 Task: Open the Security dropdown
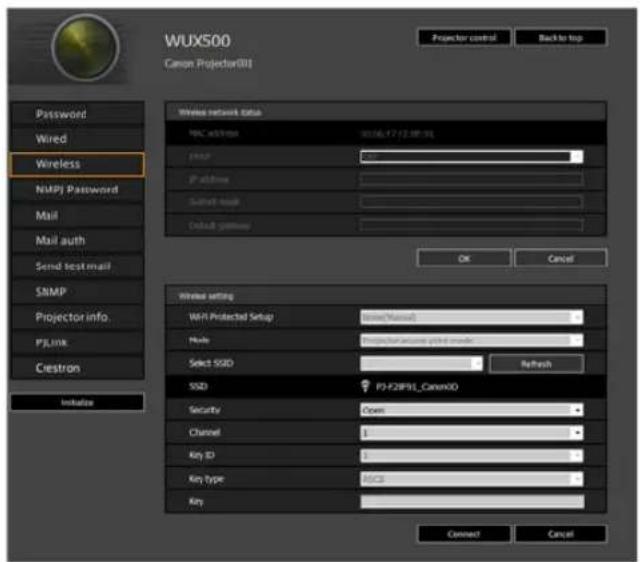tap(471, 410)
